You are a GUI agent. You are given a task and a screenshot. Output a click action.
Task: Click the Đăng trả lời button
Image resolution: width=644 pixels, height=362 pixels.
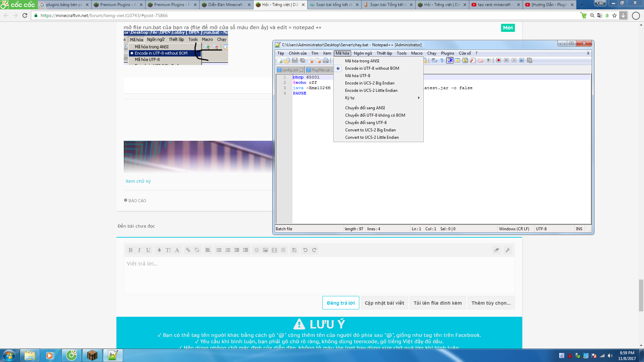[x=340, y=303]
